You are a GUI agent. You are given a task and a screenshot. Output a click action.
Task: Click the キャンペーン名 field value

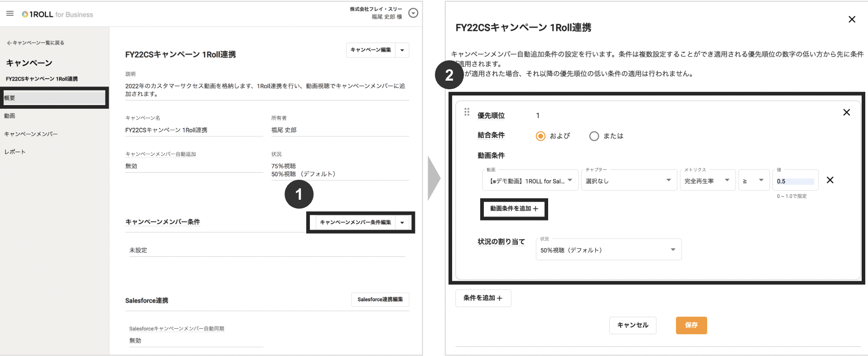tap(166, 130)
